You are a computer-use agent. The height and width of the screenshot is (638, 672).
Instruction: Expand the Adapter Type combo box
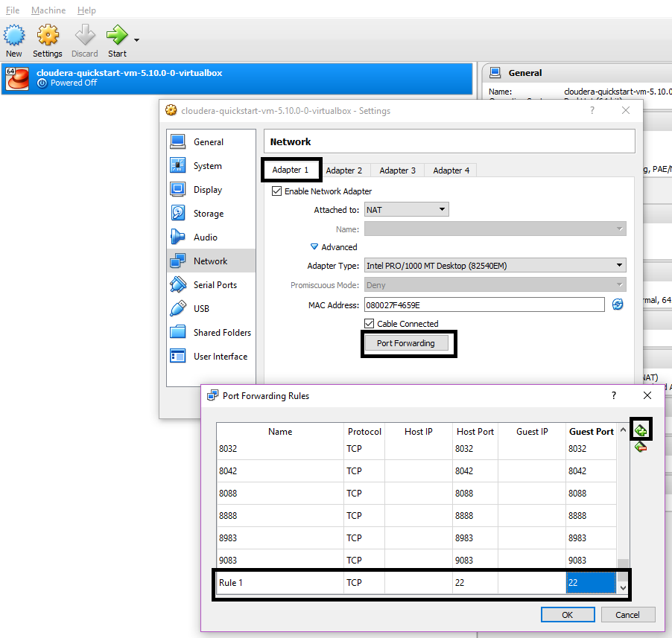[x=495, y=266]
